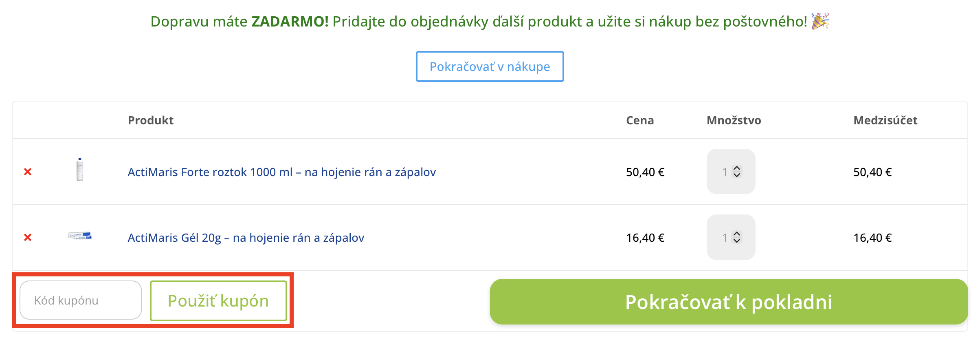Increase quantity of ActiMaris Forte roztok
The height and width of the screenshot is (340, 980).
[x=736, y=168]
